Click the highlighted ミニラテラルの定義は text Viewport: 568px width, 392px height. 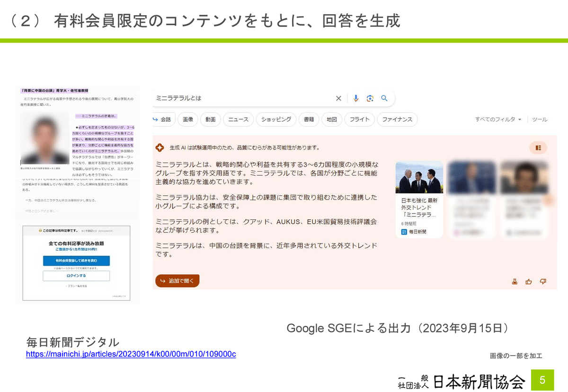click(96, 116)
